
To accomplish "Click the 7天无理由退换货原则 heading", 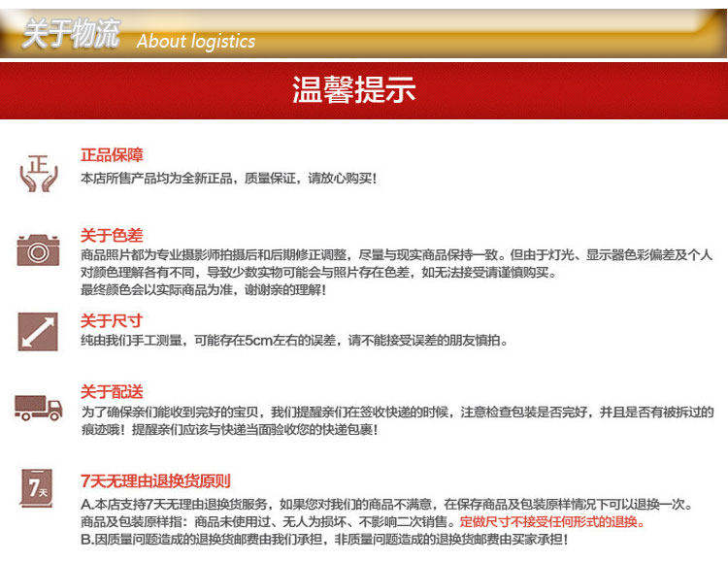I will pos(155,481).
